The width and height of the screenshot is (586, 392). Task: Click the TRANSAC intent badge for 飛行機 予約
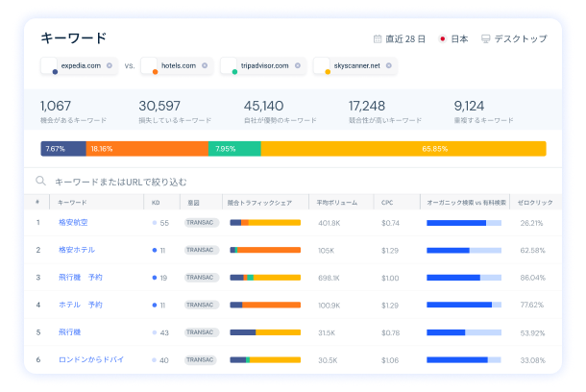[201, 278]
